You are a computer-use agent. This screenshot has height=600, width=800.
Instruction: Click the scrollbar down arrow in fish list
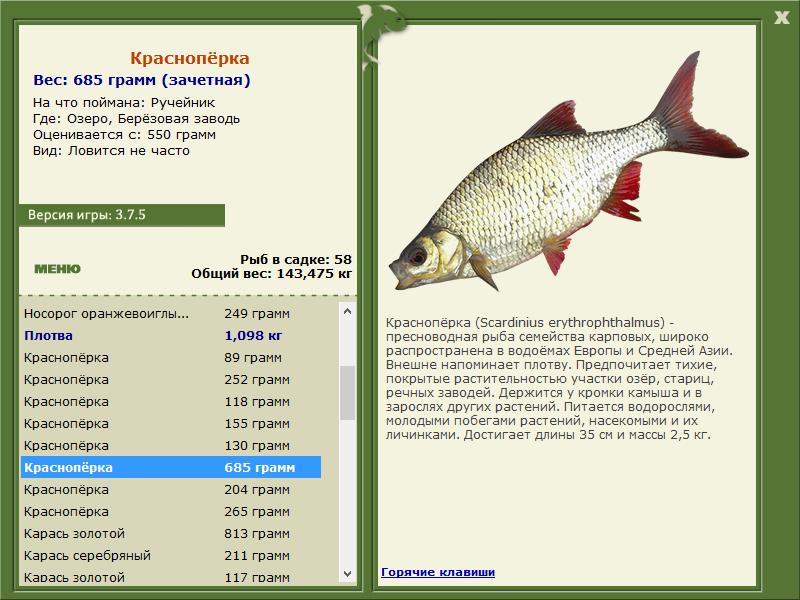point(347,573)
